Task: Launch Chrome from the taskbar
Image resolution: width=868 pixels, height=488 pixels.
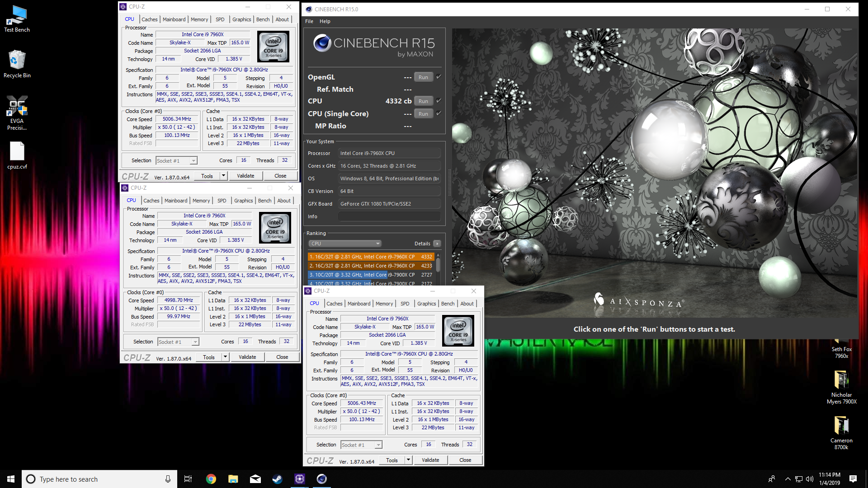Action: (x=211, y=479)
